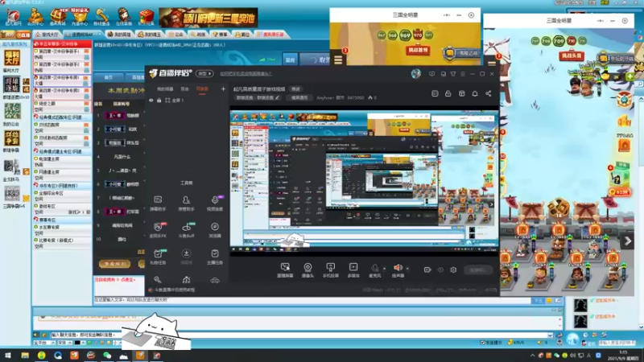Open the red gift box icon in the top bar

(146, 17)
